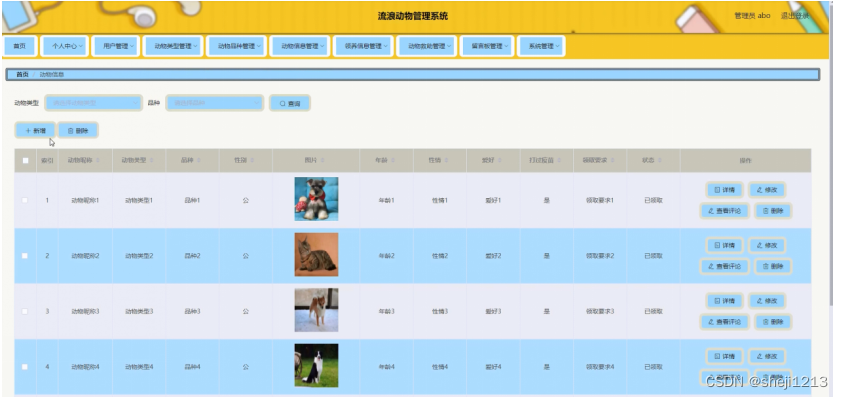
Task: Click row 删除 for 动物昵称1
Action: tap(773, 211)
